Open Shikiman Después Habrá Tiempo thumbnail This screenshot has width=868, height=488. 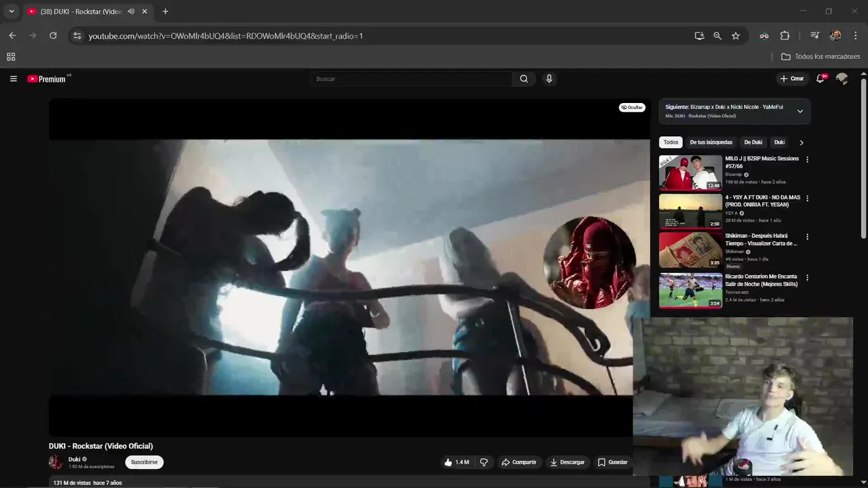coord(690,250)
